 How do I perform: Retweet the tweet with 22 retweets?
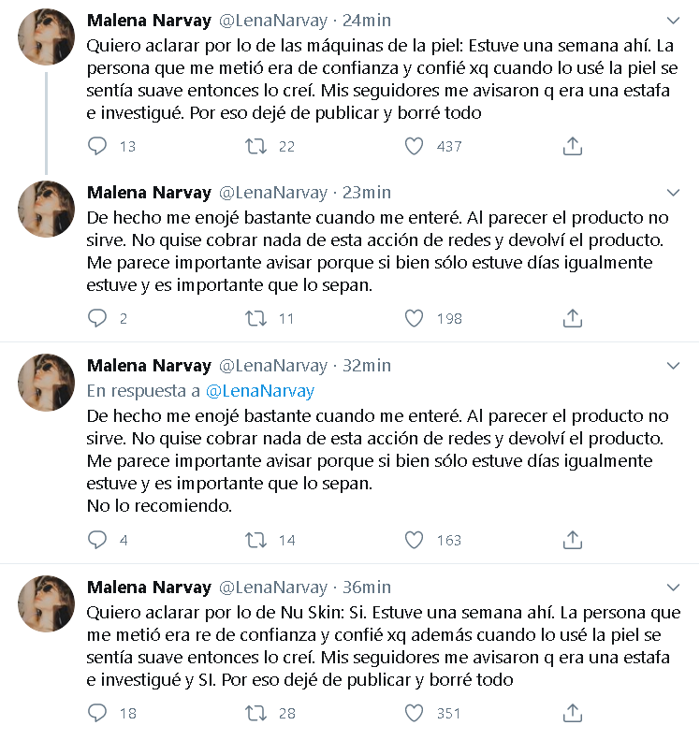coord(255,146)
